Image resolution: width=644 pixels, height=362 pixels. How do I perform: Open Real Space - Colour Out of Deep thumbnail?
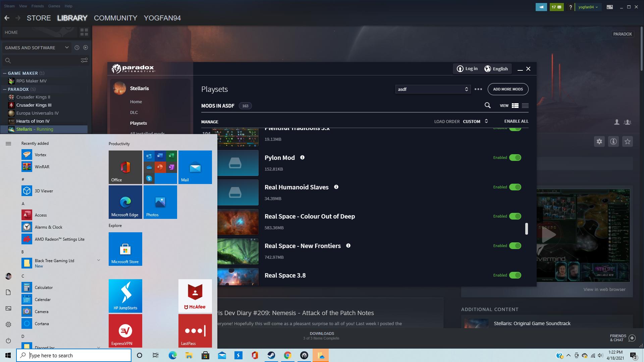tap(238, 222)
